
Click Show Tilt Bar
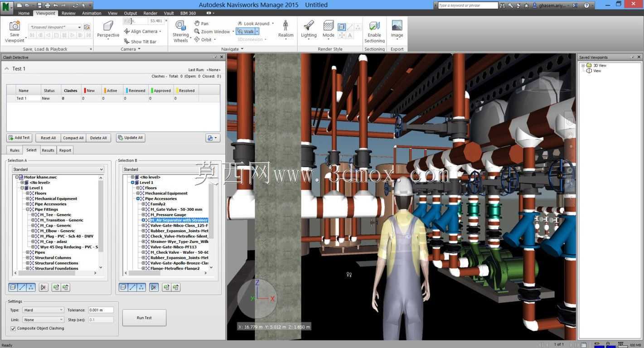point(140,42)
